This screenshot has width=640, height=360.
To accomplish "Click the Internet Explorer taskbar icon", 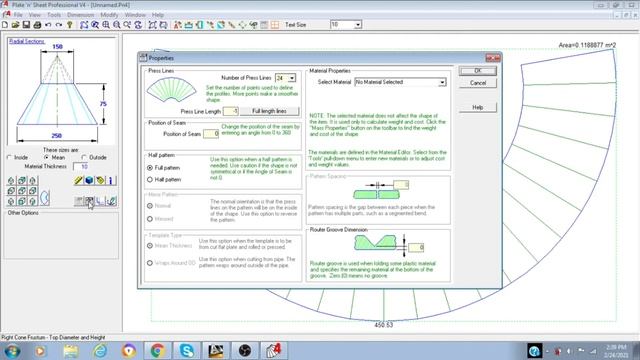I will click(x=100, y=351).
